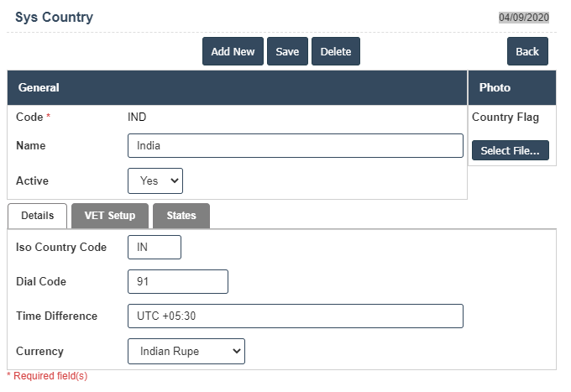Click the highlighted date 04/09/2020
Screen dimensions: 571x392
point(524,17)
